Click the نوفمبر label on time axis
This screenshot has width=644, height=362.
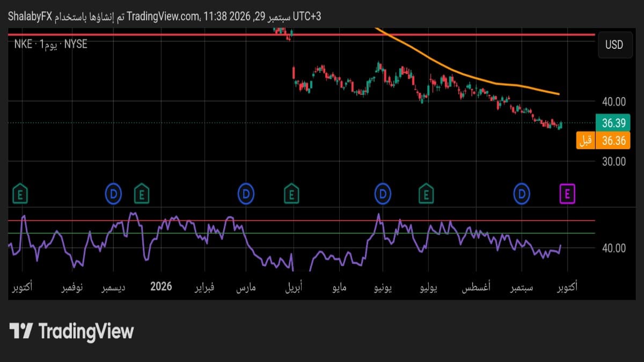[x=71, y=287]
